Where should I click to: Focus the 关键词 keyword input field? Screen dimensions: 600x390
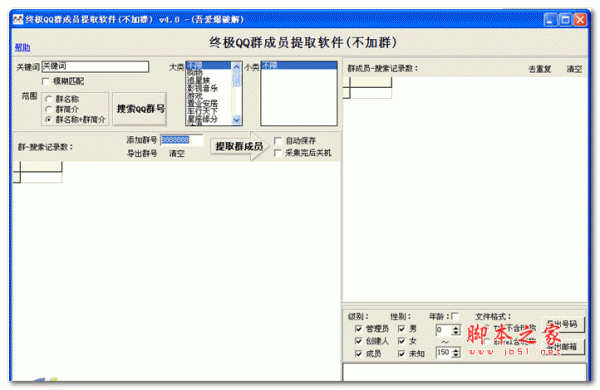[95, 67]
